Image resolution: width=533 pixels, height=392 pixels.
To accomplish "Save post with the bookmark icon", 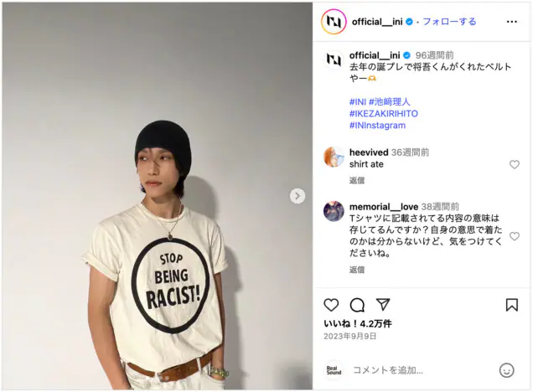I will (x=511, y=305).
